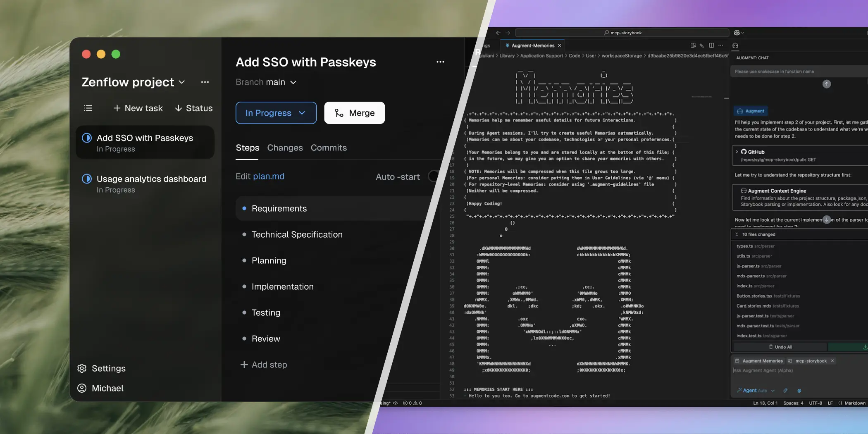Viewport: 868px width, 434px height.
Task: Click the attach file paperclip icon
Action: click(x=785, y=391)
